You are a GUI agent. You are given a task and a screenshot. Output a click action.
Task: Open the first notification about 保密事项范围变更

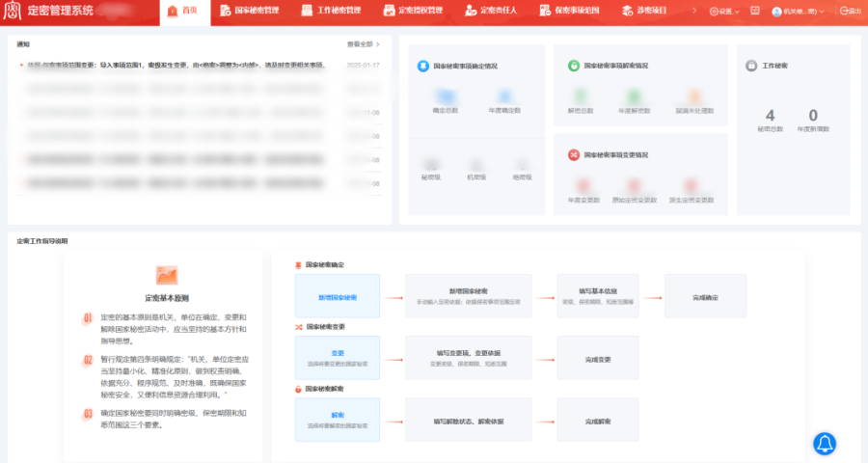[x=174, y=66]
